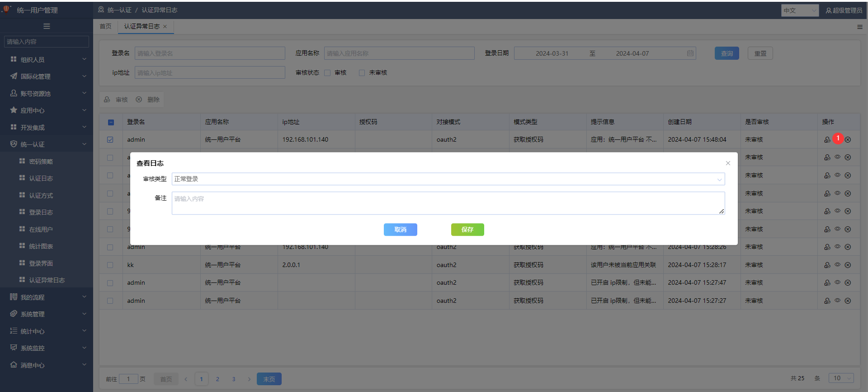Click the 重置 reset button
Image resolution: width=868 pixels, height=392 pixels.
[x=760, y=53]
